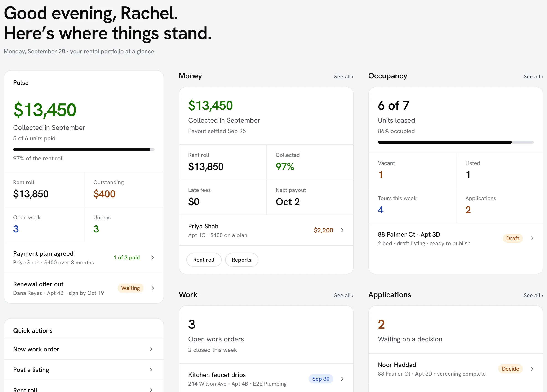See all in the Applications section
Viewport: 547px width, 392px height.
click(x=533, y=295)
